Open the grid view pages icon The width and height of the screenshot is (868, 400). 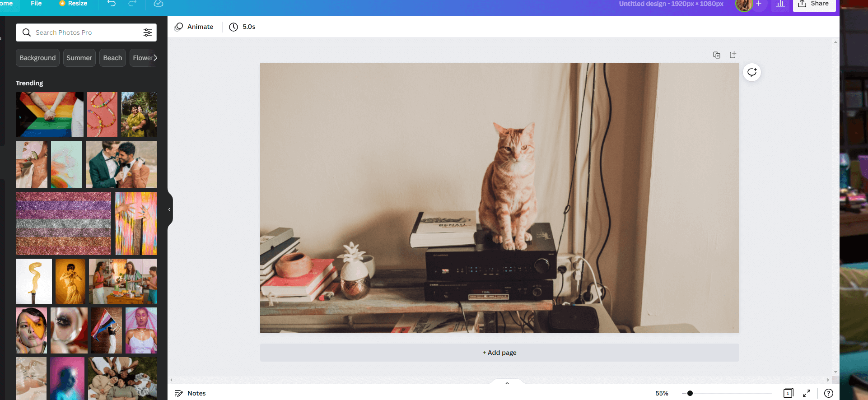pos(788,393)
